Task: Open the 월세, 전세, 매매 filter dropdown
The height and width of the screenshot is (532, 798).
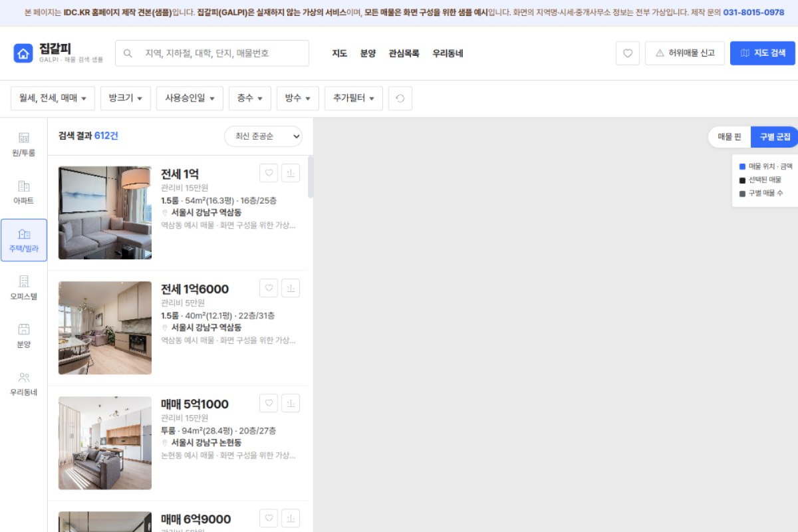Action: (x=53, y=98)
